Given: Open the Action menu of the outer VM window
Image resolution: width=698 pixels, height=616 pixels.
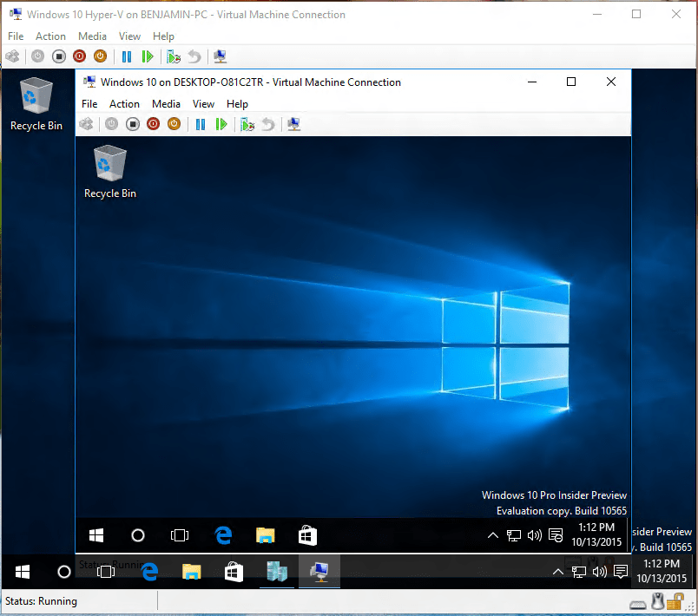Looking at the screenshot, I should tap(50, 36).
